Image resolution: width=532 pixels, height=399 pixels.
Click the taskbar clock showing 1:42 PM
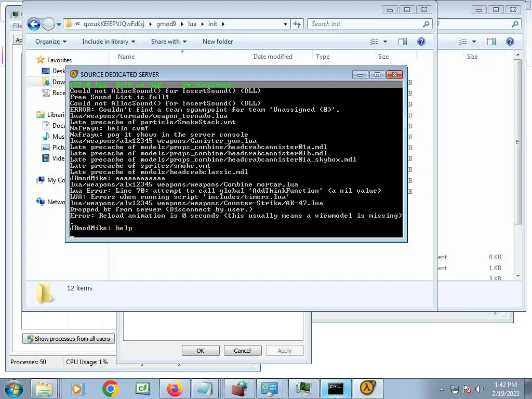coord(506,389)
